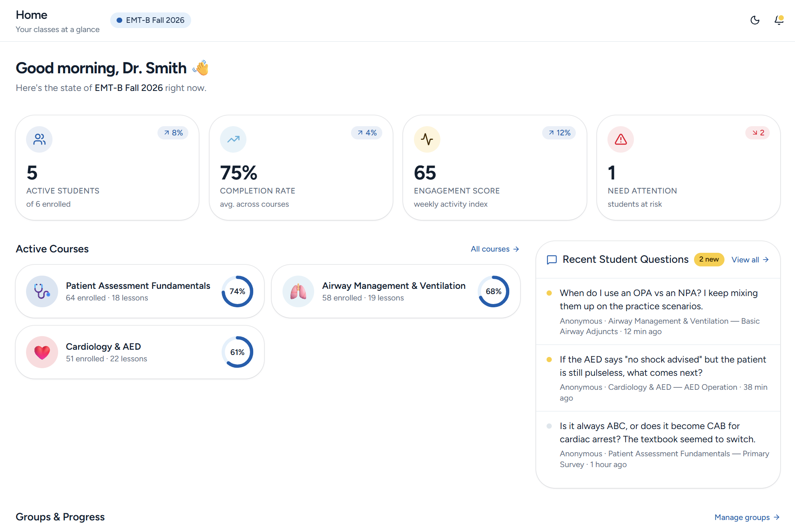795x532 pixels.
Task: Click the Groups & Progress heading
Action: (x=60, y=517)
